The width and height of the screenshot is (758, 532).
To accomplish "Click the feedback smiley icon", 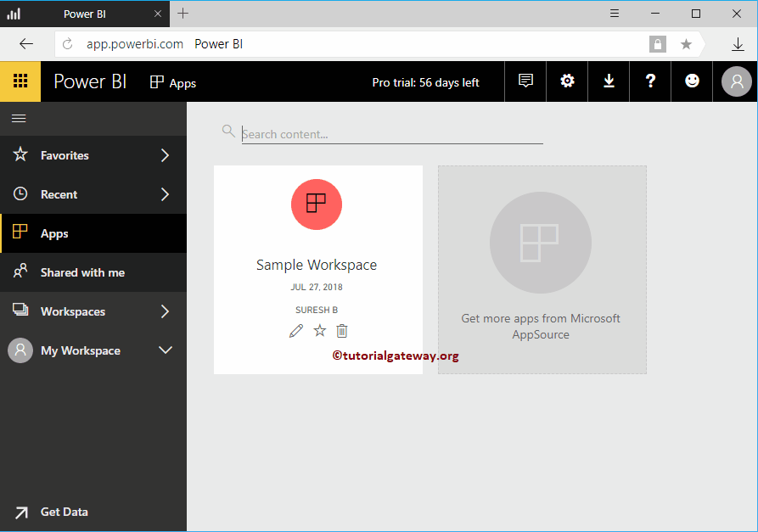I will pyautogui.click(x=692, y=81).
